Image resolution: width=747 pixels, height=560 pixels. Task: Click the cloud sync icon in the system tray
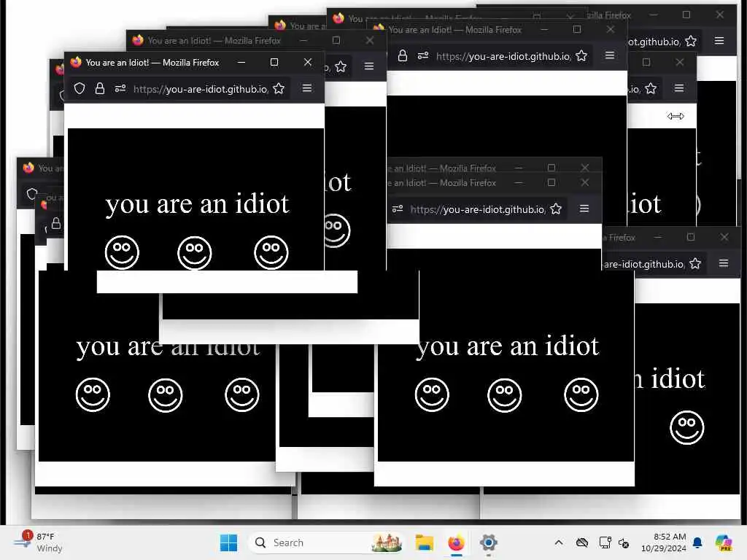click(x=582, y=542)
